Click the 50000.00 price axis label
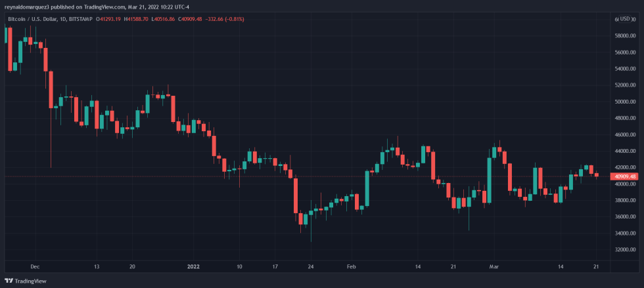This screenshot has height=288, width=644. point(626,102)
